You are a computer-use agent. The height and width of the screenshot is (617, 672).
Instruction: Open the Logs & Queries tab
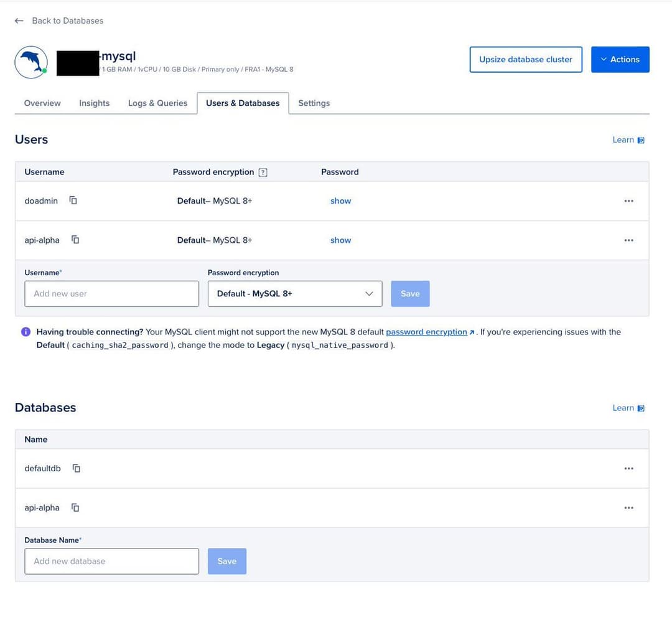[x=157, y=103]
